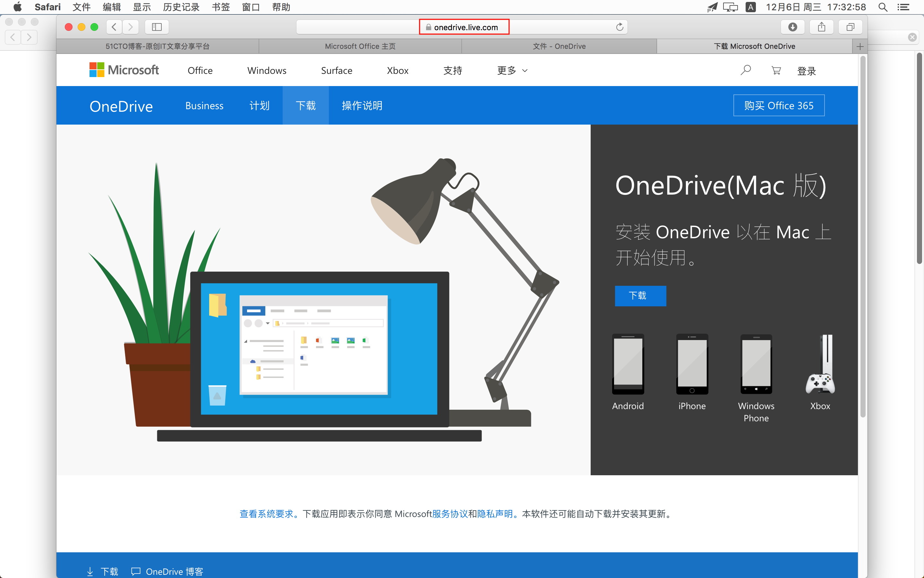Switch to the Microsoft Office 主页 tab
The width and height of the screenshot is (924, 578).
[x=360, y=46]
